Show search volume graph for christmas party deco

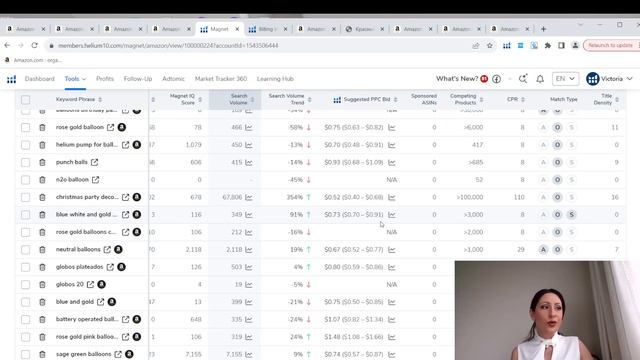click(x=249, y=197)
